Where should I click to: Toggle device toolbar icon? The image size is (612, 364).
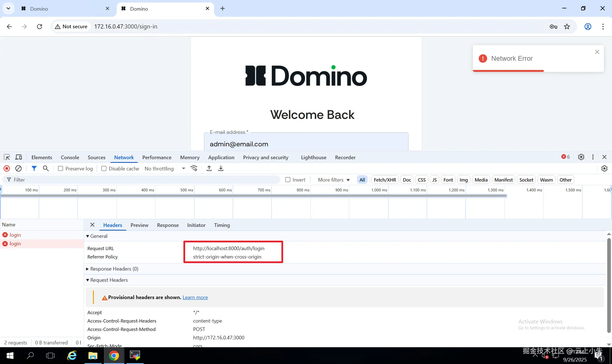18,157
